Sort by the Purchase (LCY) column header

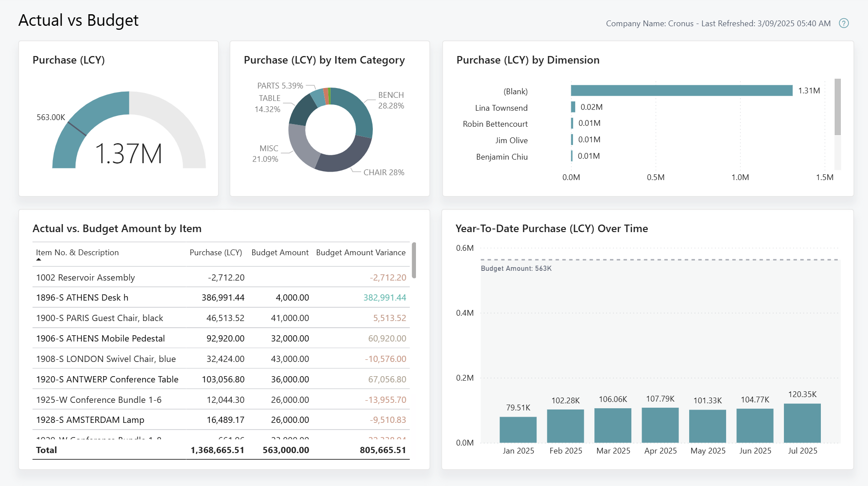216,252
